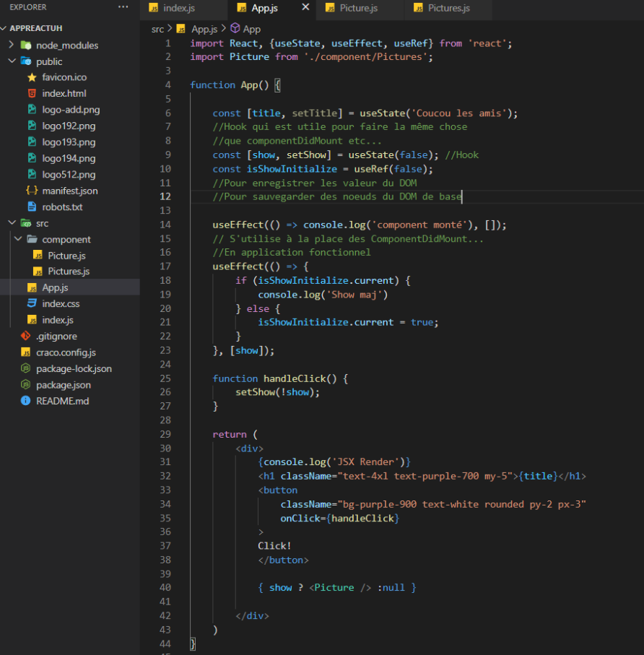Click the manifest.json braces icon
Image resolution: width=644 pixels, height=655 pixels.
click(32, 191)
